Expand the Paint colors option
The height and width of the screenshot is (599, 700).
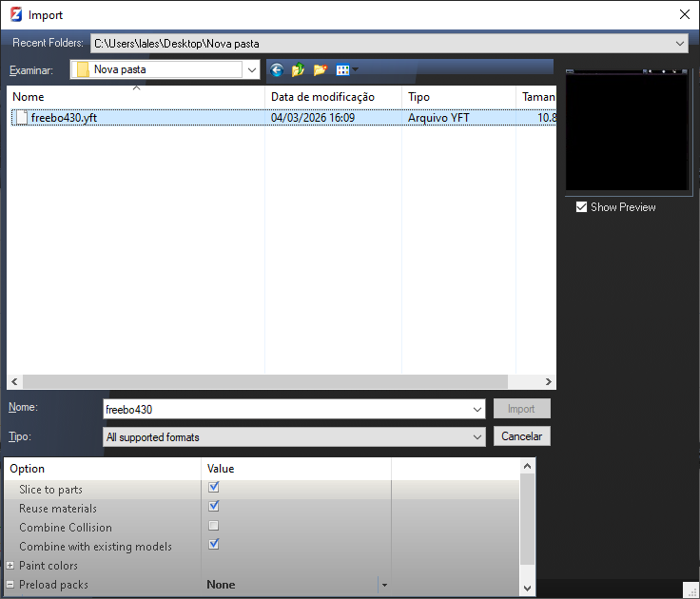(10, 566)
